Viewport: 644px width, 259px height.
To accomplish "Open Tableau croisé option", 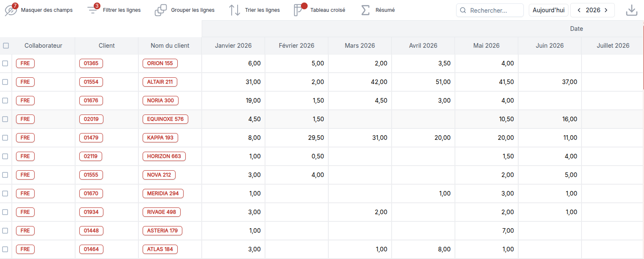I will pyautogui.click(x=328, y=10).
